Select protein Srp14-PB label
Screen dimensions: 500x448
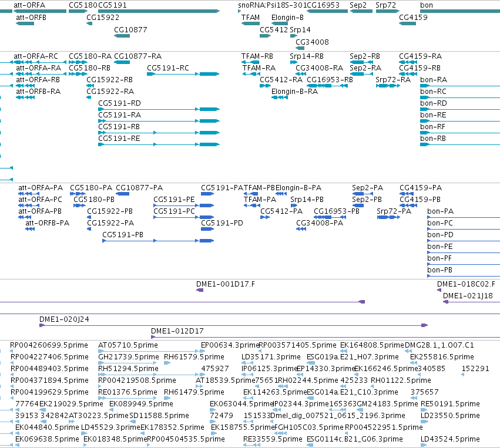click(x=307, y=200)
